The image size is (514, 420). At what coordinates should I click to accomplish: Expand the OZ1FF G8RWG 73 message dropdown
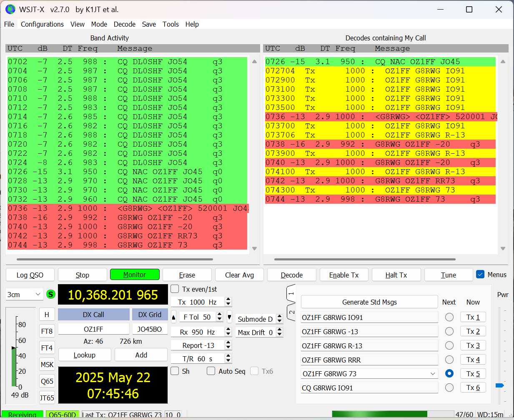(x=433, y=374)
